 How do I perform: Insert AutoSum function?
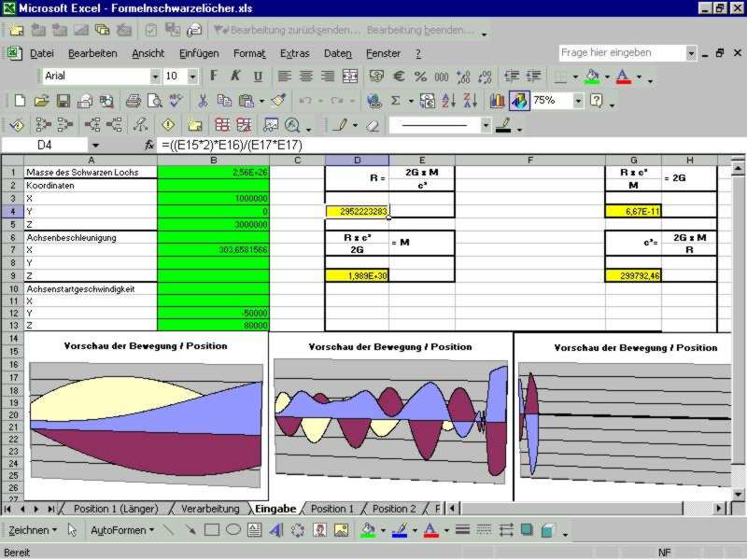tap(395, 101)
